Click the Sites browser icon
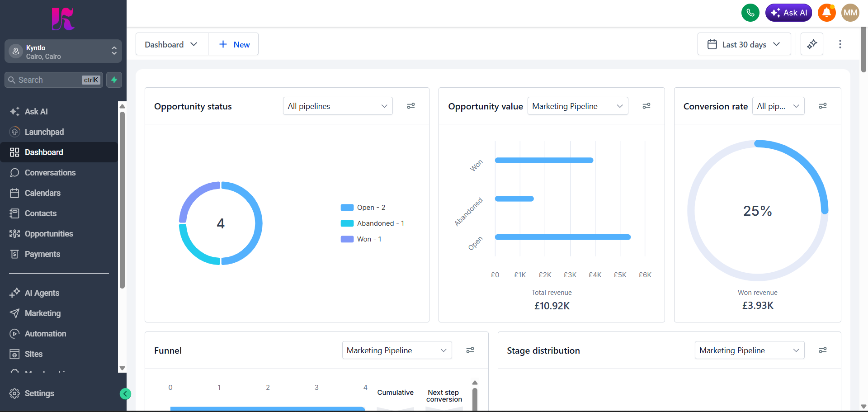 click(x=14, y=354)
